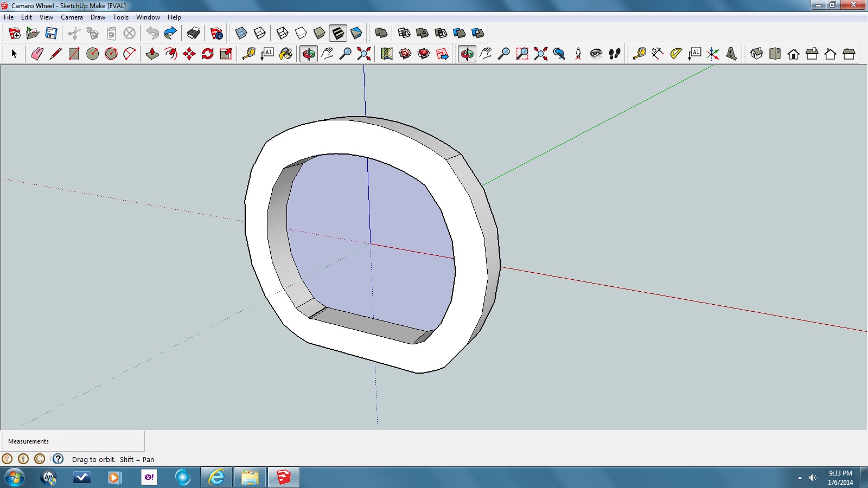This screenshot has width=868, height=488.
Task: Click the 9:33 PM taskbar clock
Action: 840,473
